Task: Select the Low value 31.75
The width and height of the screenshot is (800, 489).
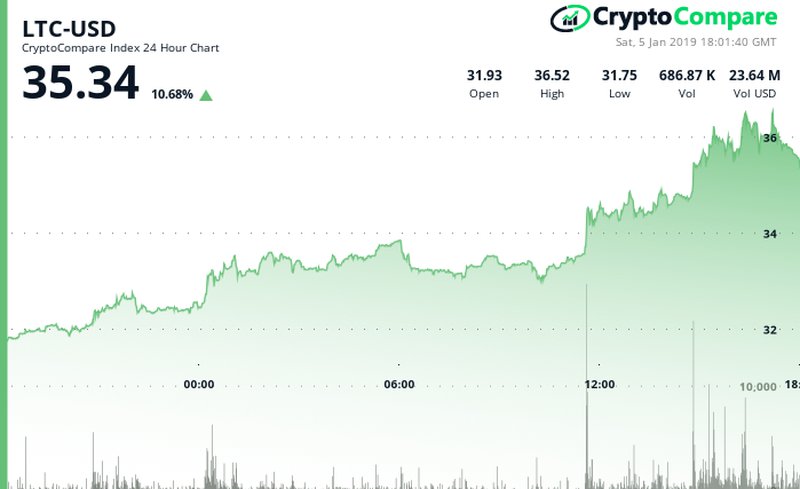Action: pyautogui.click(x=618, y=75)
